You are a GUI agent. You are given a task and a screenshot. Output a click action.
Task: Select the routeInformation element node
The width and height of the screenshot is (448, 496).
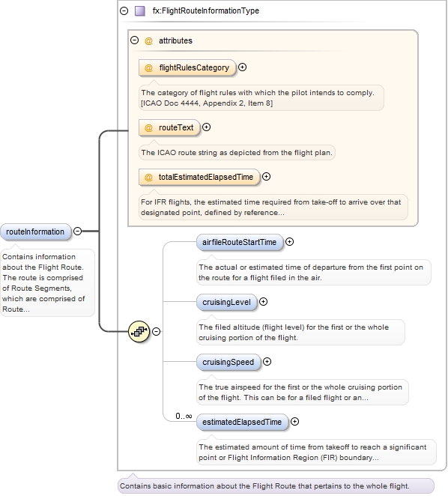(x=36, y=232)
